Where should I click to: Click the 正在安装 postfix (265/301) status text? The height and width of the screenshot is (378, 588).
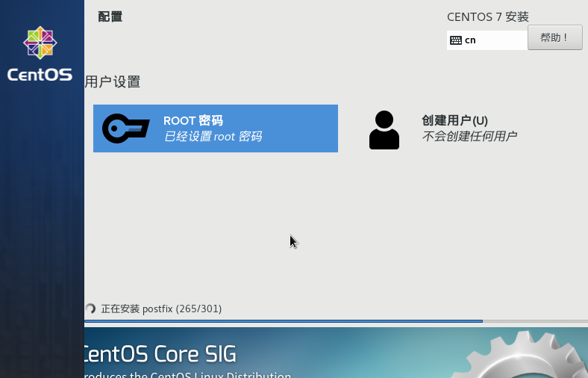[161, 309]
